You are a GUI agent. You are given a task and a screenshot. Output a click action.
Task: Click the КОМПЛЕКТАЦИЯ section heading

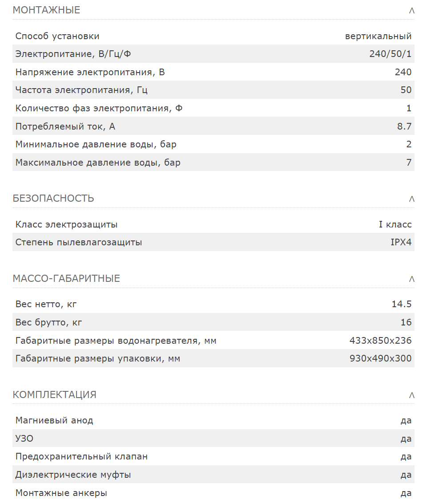coord(54,394)
